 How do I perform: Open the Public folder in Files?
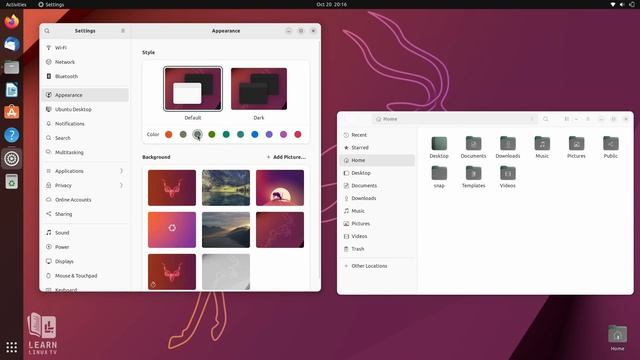click(611, 147)
